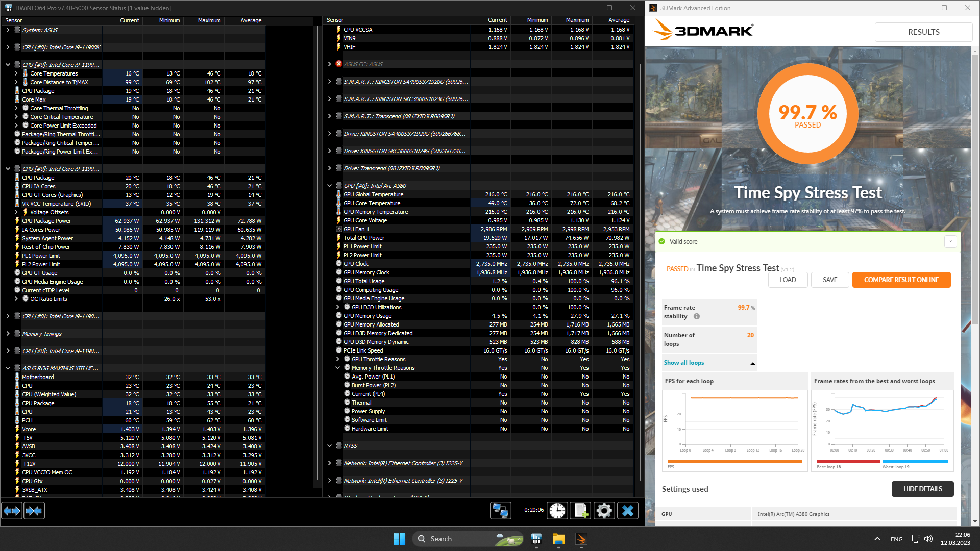
Task: Collapse the Memory Throttle Reasons sub-node
Action: (x=337, y=368)
